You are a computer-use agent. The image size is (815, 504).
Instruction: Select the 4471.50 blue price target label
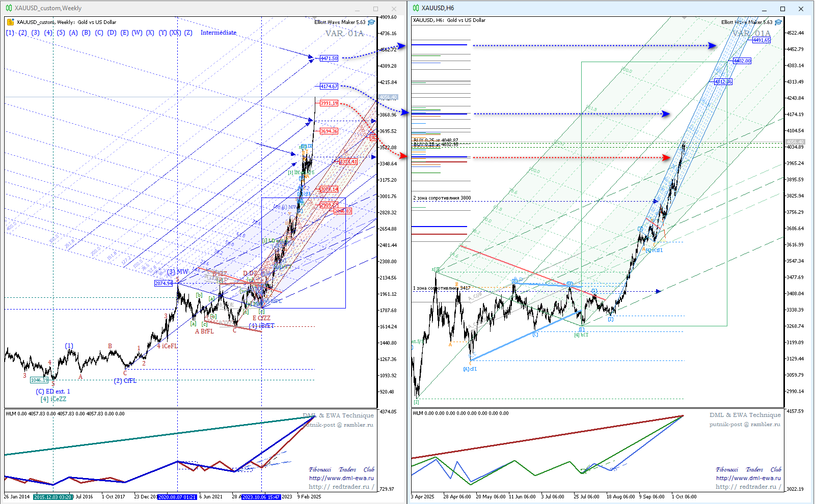pos(329,59)
